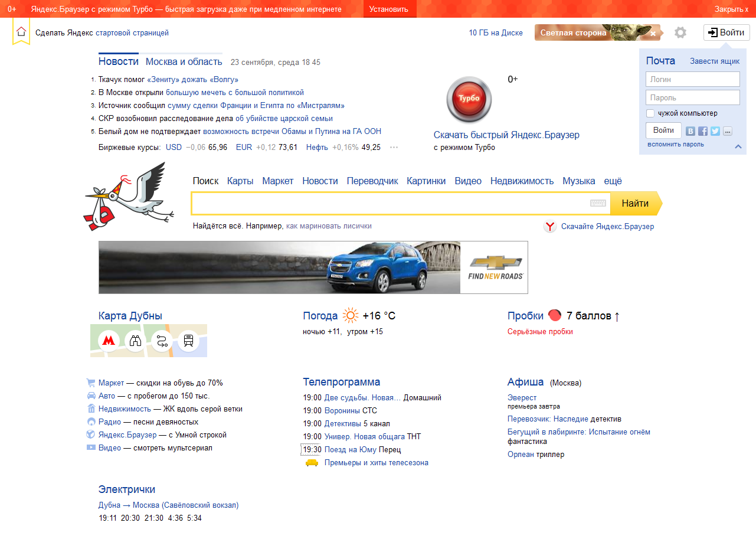Expand more exchange rates ellipsis
Viewport: 756px width, 552px height.
point(394,148)
